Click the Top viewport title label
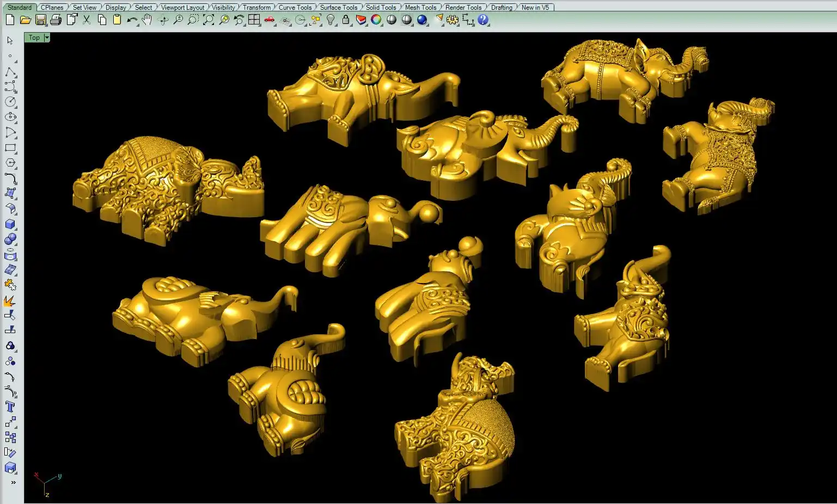Image resolution: width=837 pixels, height=504 pixels. coord(34,38)
